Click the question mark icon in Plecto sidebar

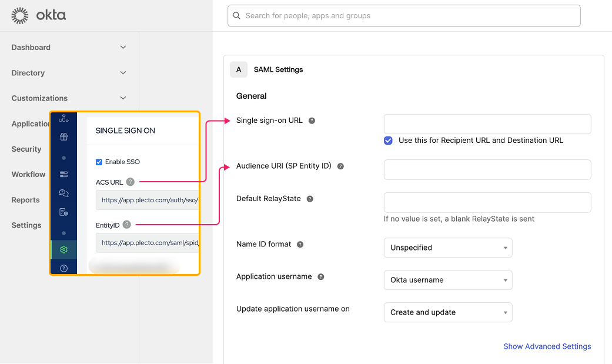tap(63, 269)
